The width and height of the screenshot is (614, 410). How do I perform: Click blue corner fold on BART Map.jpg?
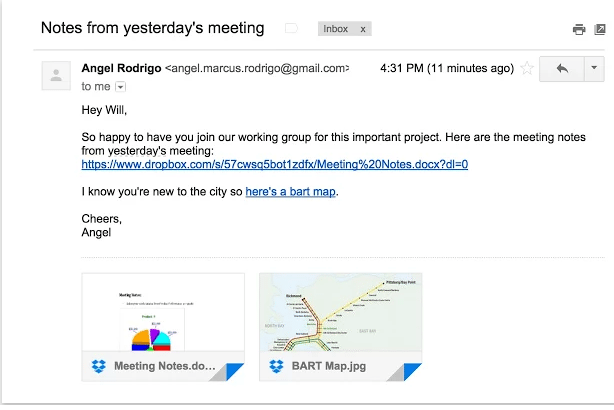(412, 371)
